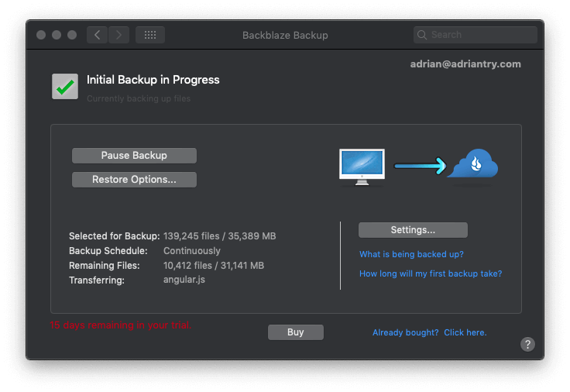
Task: Open 'How long will my first backup take?'
Action: point(431,273)
